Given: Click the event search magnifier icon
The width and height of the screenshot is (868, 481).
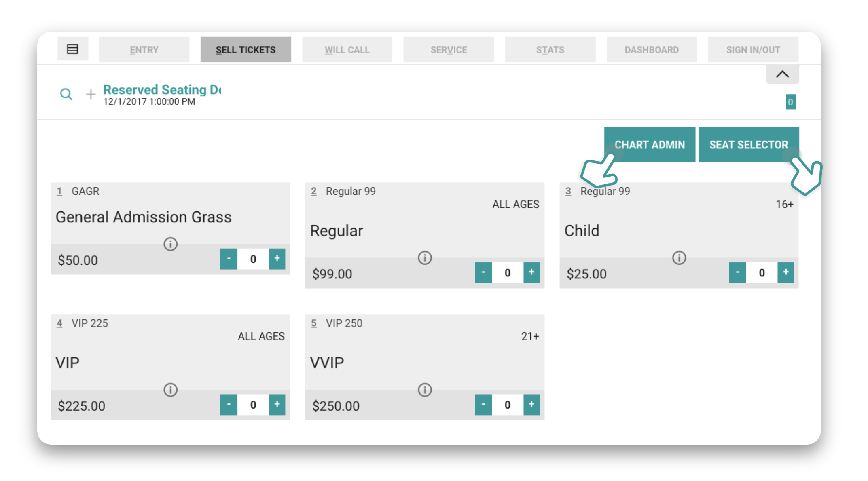Looking at the screenshot, I should 66,94.
